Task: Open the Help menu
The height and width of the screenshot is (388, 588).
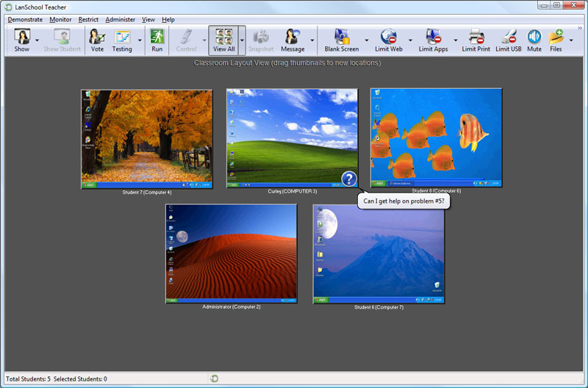Action: [168, 20]
